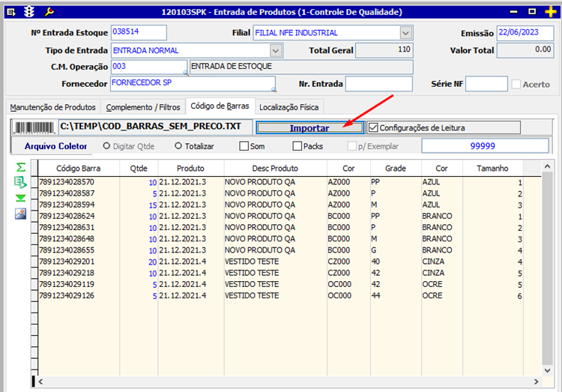Screen dimensions: 562x392
Task: Expand the Filial dropdown
Action: coord(405,33)
